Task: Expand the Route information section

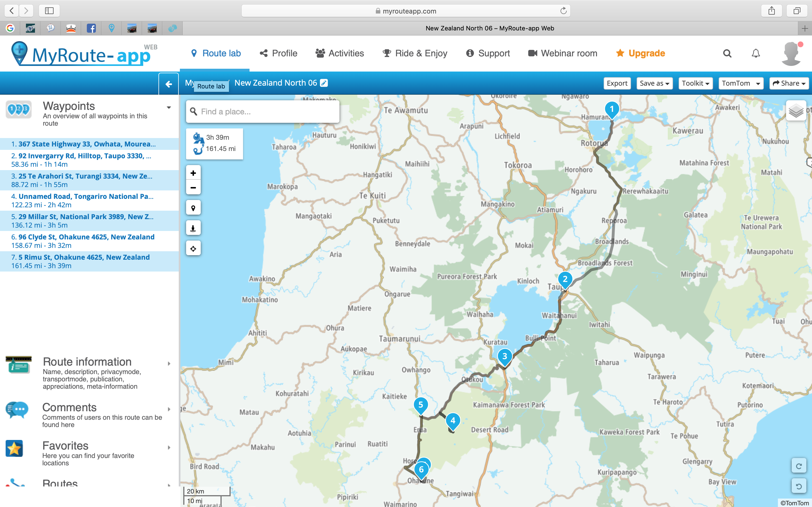Action: click(169, 363)
